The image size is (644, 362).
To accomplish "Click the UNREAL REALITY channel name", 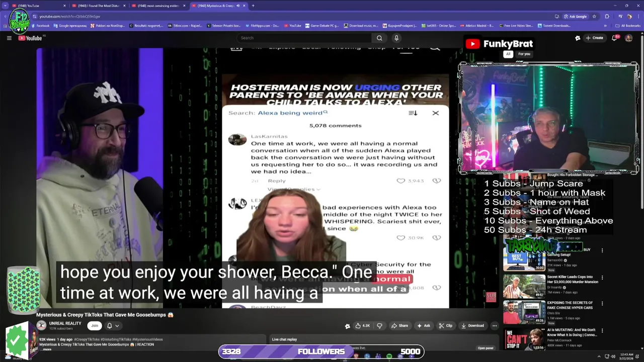I will click(x=65, y=323).
